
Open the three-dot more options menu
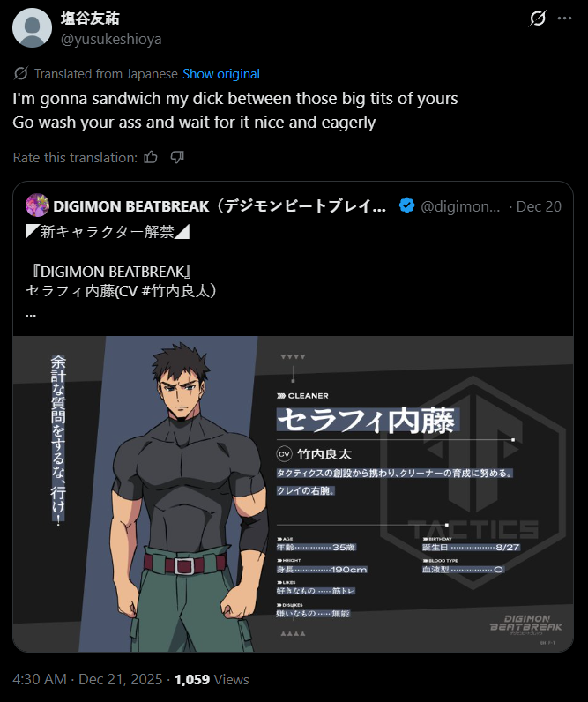565,19
